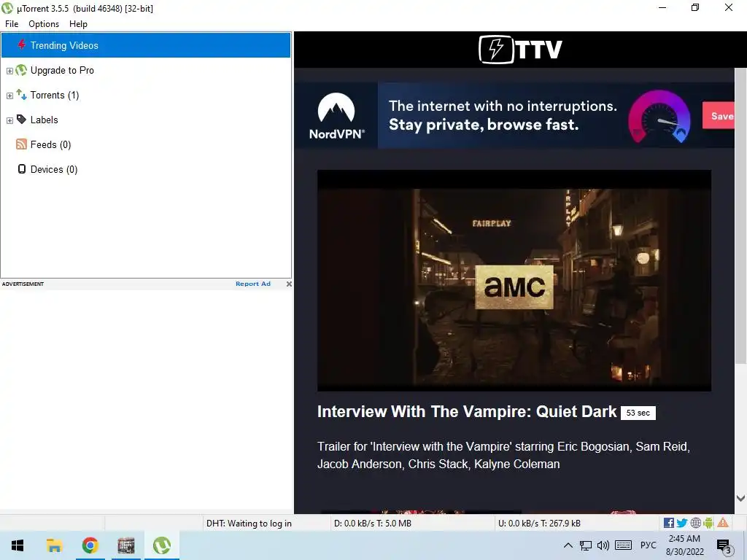
Task: Click the Upgrade to Pro µTorrent icon
Action: [21, 71]
